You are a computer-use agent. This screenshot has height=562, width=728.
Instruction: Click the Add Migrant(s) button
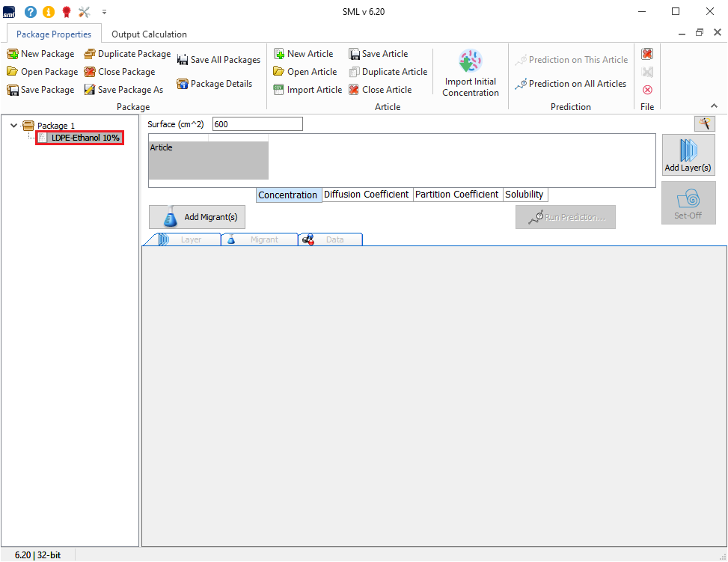point(198,217)
